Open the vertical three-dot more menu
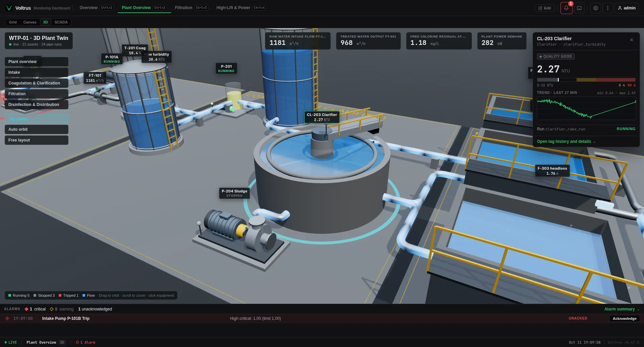The height and width of the screenshot is (347, 644). coord(608,8)
